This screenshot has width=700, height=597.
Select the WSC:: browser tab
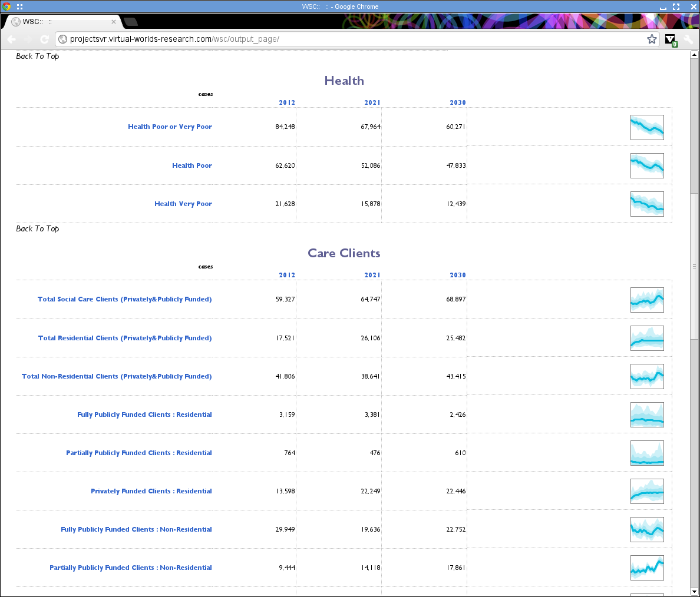point(59,21)
